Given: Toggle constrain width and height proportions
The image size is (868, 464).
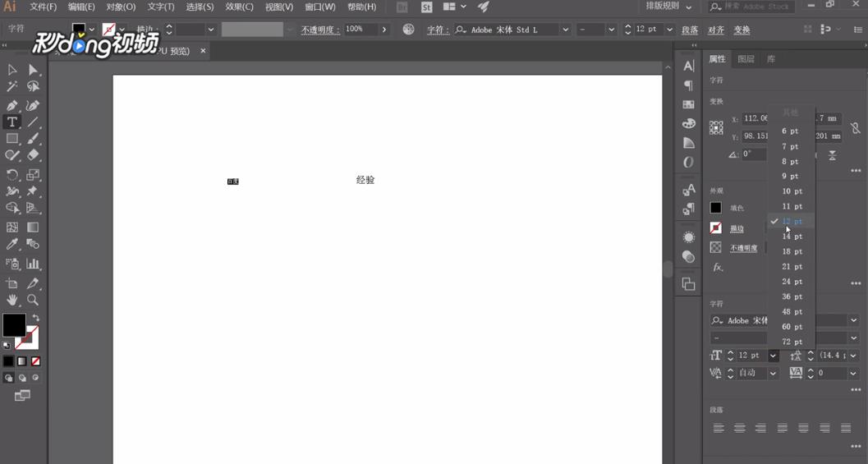Looking at the screenshot, I should (855, 128).
